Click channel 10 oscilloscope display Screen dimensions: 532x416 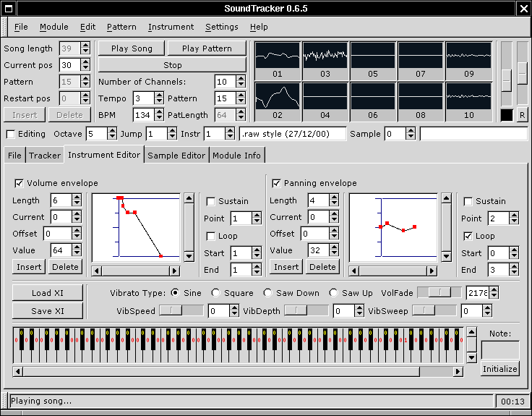click(x=468, y=95)
